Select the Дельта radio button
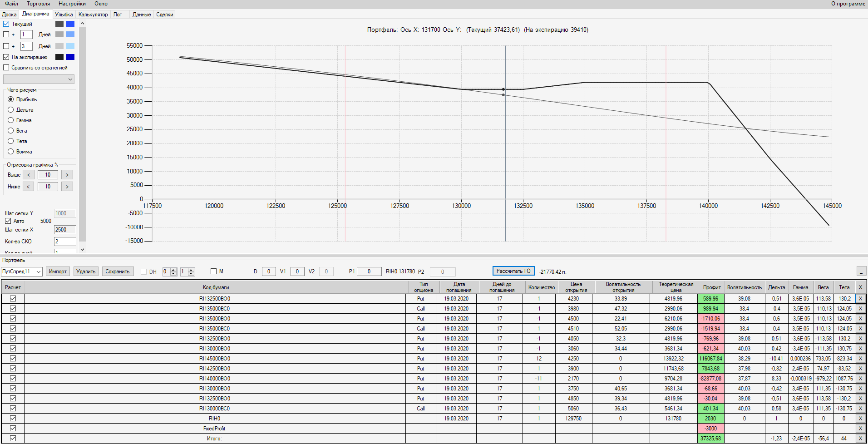The width and height of the screenshot is (868, 444). (11, 110)
